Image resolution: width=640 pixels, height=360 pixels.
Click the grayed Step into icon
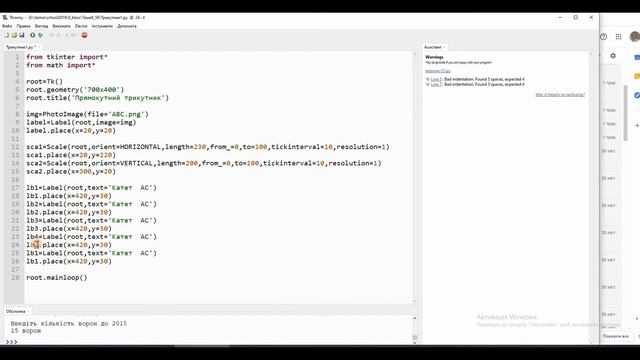pos(58,35)
